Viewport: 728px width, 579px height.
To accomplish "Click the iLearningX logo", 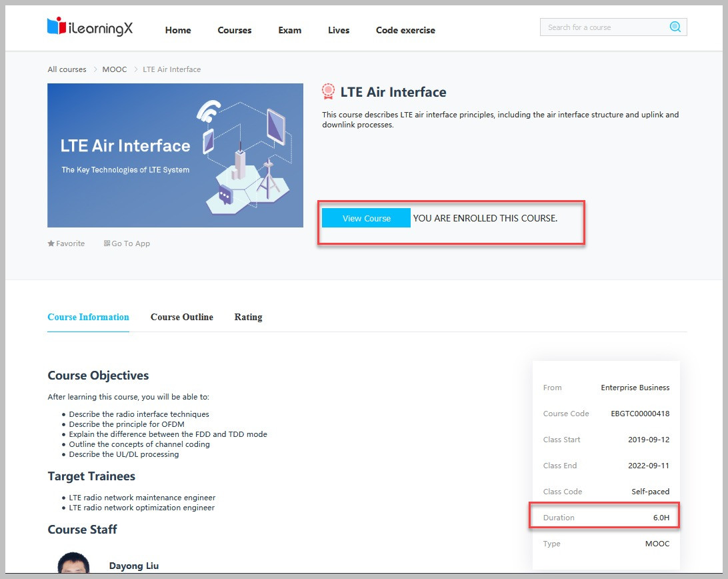I will pyautogui.click(x=89, y=27).
